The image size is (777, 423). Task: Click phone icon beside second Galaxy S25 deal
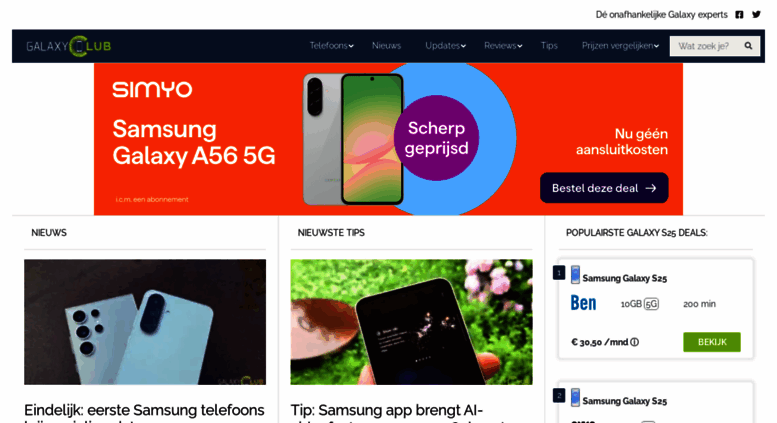575,397
